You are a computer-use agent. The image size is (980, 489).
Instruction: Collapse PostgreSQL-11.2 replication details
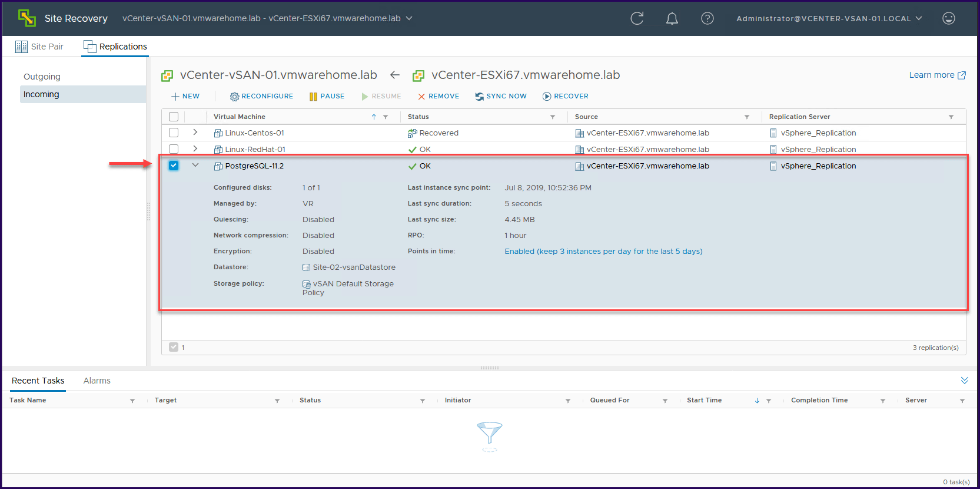click(195, 166)
